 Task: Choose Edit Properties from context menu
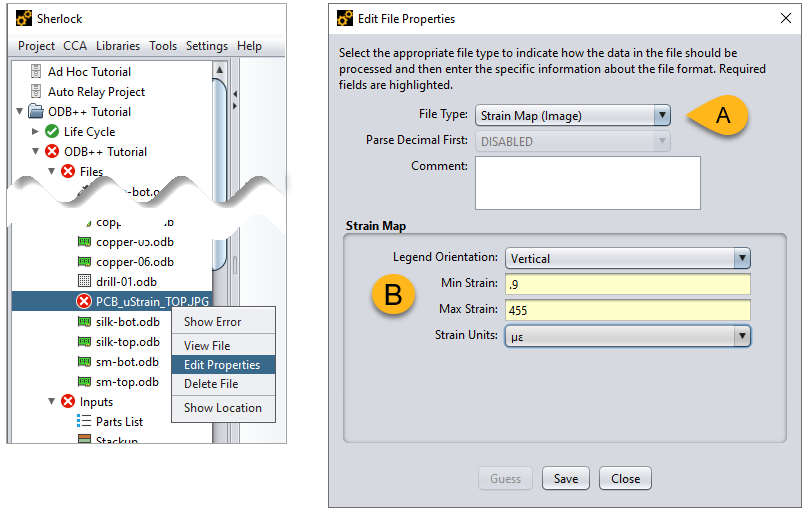coord(222,365)
